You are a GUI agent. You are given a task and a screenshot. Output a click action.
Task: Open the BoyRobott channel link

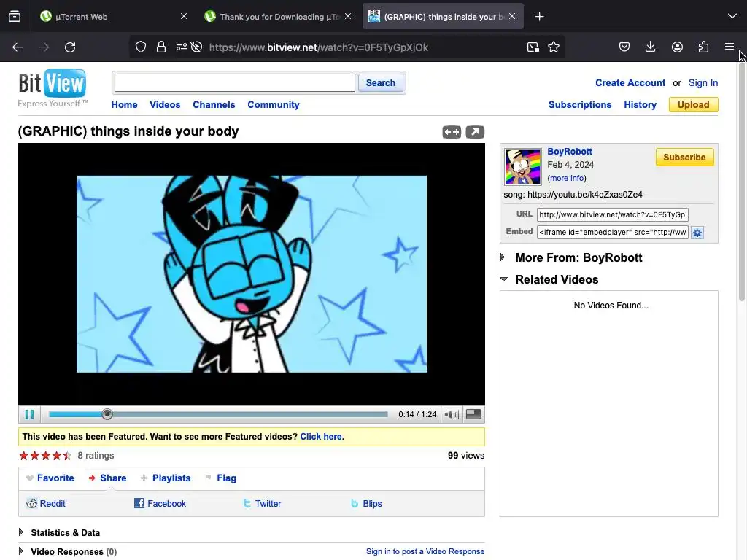pos(570,152)
